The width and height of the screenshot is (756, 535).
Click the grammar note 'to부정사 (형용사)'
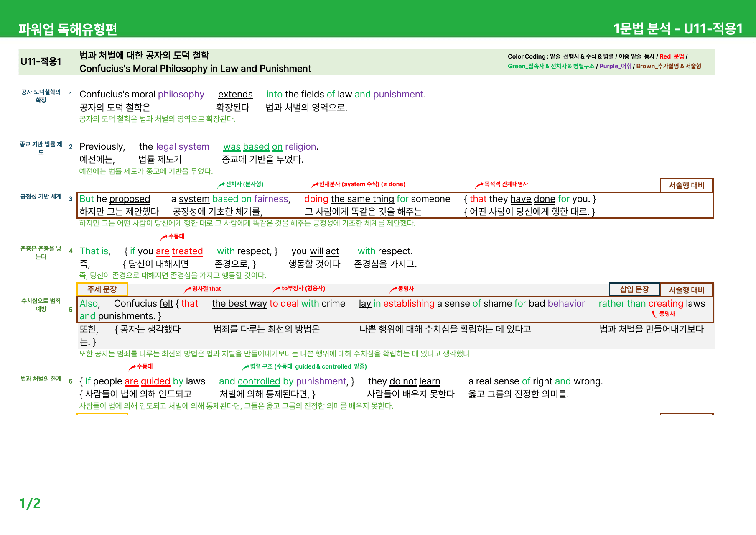pyautogui.click(x=303, y=289)
